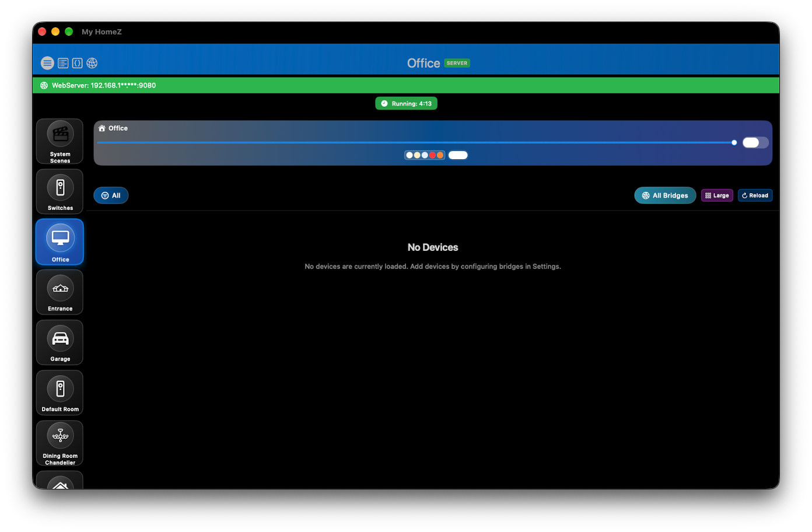The width and height of the screenshot is (812, 532).
Task: Reload the device list
Action: click(755, 195)
